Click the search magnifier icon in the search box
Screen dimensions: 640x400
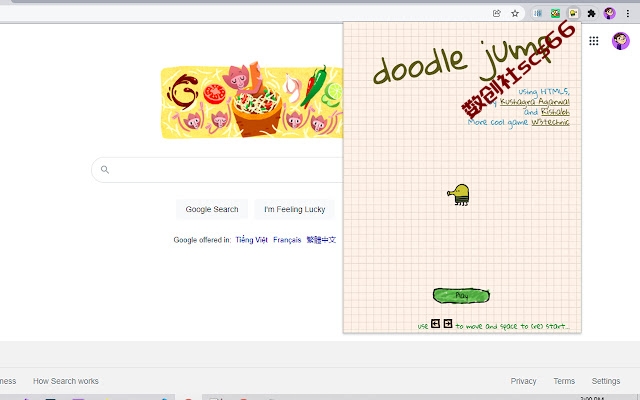(x=105, y=169)
